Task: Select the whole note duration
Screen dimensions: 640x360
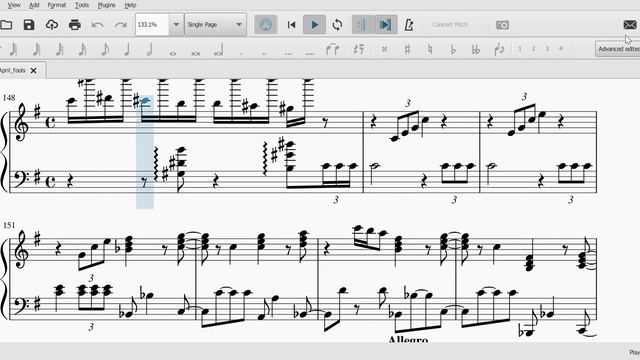Action: [x=173, y=53]
